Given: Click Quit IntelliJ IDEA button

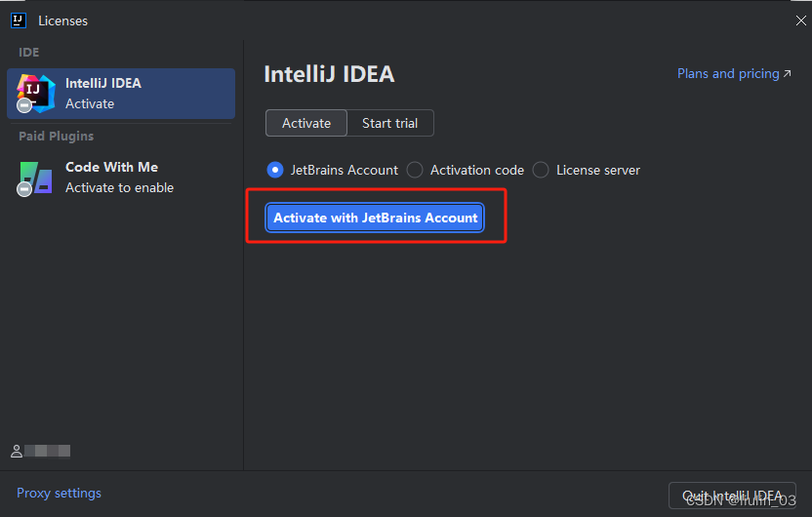Looking at the screenshot, I should pos(732,496).
